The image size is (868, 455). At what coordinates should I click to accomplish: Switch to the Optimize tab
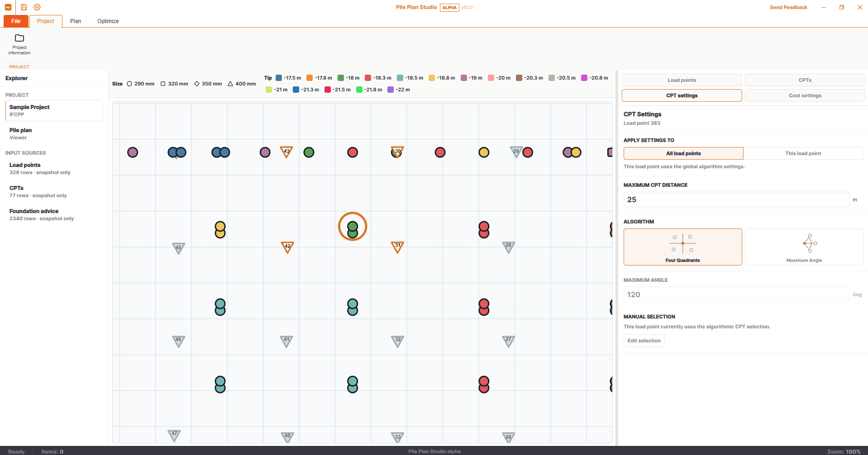coord(108,21)
